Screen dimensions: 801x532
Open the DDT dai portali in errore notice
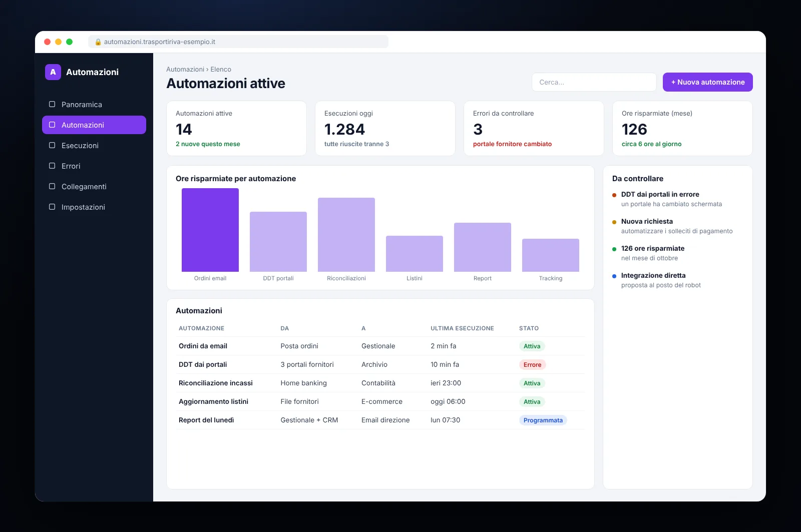coord(678,199)
